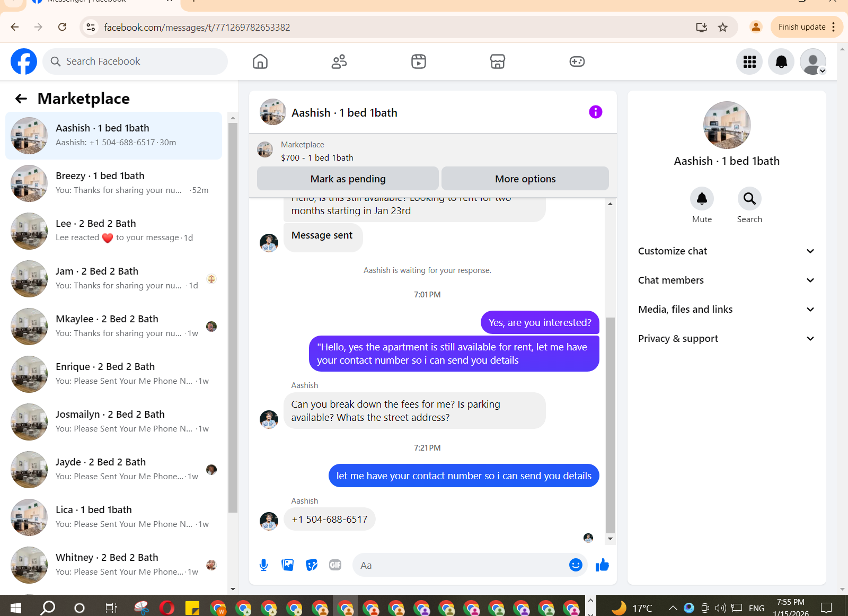
Task: Open the emoji picker smiley
Action: [576, 565]
